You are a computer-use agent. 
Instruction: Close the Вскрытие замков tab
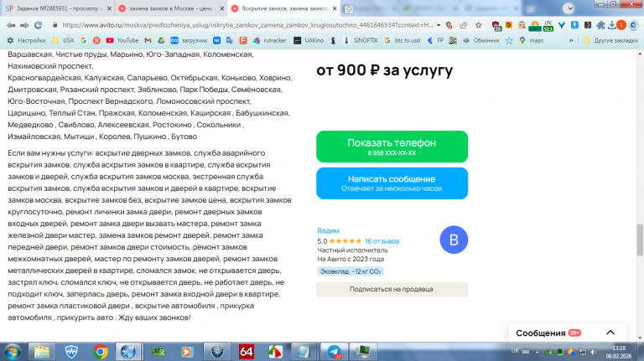(x=335, y=8)
